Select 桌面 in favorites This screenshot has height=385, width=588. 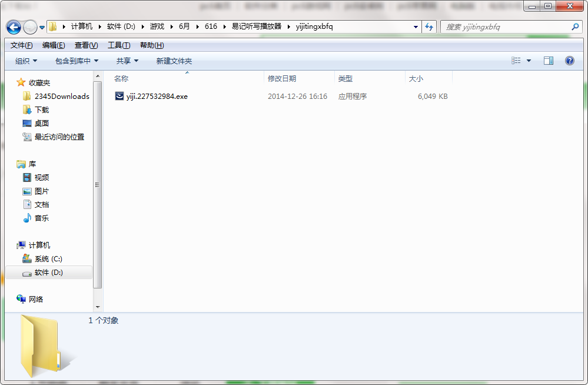(x=42, y=124)
